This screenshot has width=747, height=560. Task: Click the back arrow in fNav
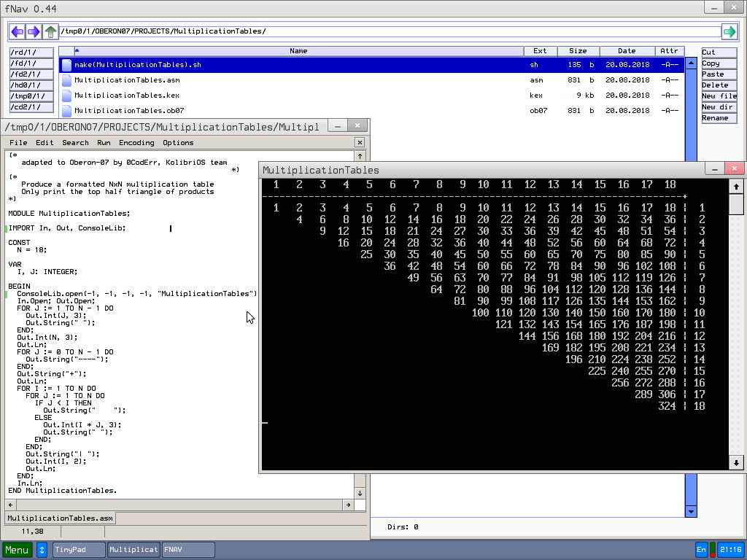(17, 31)
